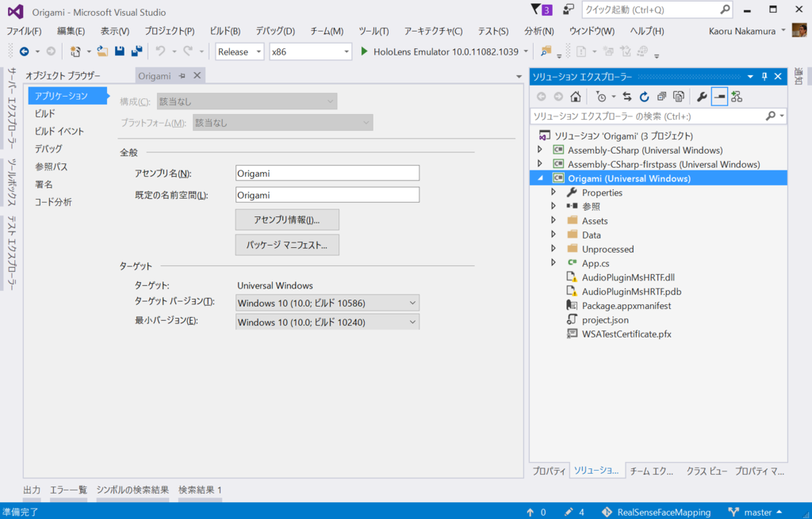
Task: Click the Home icon in Solution Explorer
Action: 576,97
